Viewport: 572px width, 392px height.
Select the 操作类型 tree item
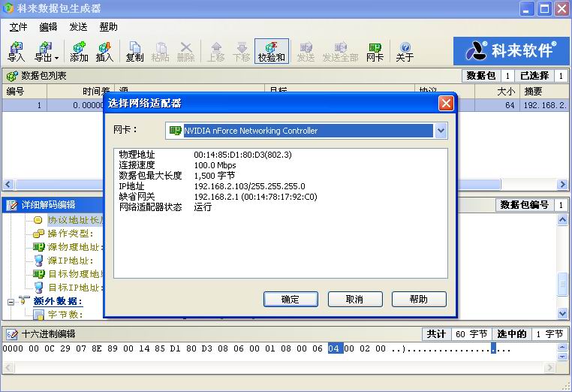pos(70,234)
